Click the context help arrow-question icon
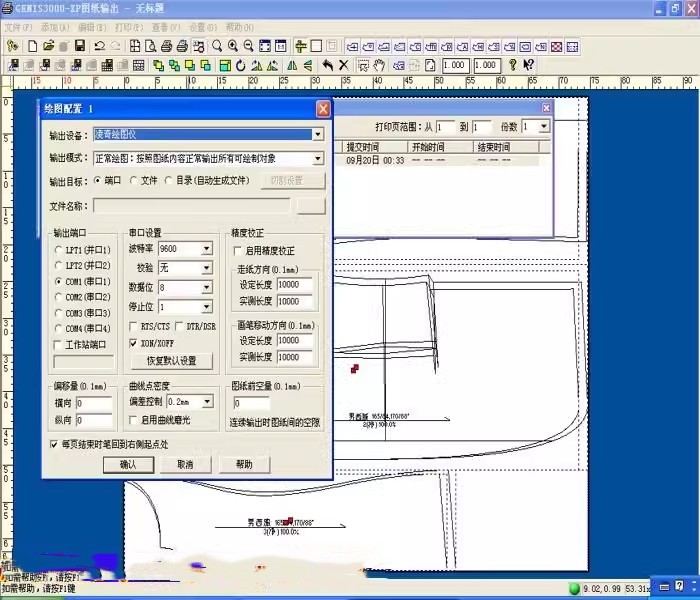700x600 pixels. point(529,65)
